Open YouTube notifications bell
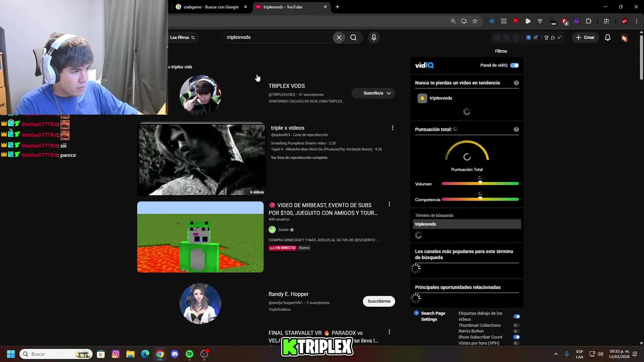 point(607,37)
